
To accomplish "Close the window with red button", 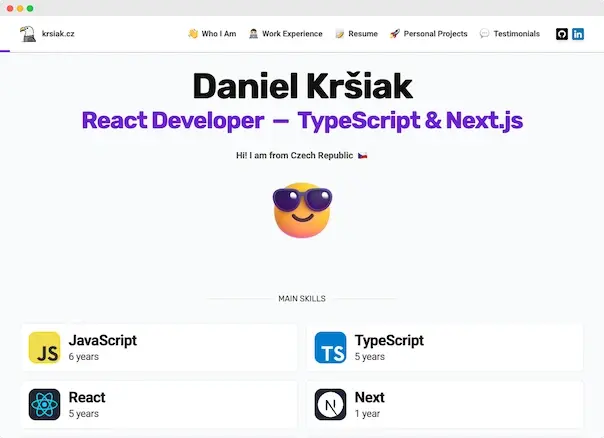I will point(10,8).
